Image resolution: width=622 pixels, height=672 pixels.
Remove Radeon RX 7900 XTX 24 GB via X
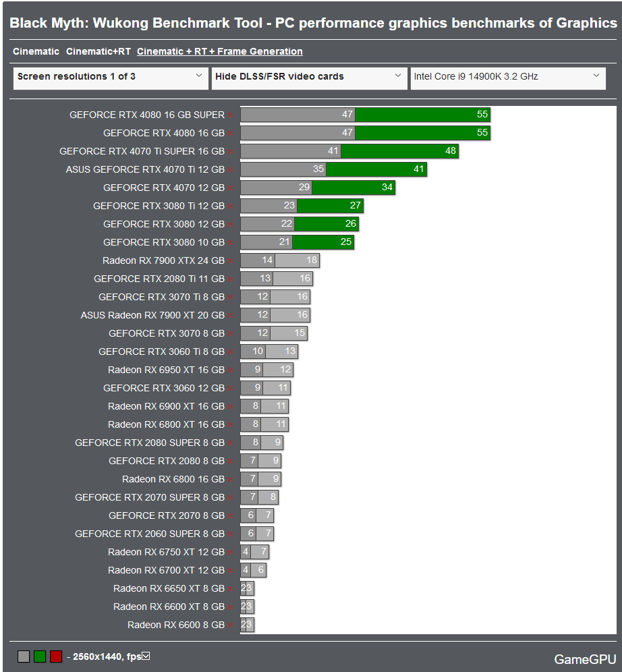click(231, 261)
